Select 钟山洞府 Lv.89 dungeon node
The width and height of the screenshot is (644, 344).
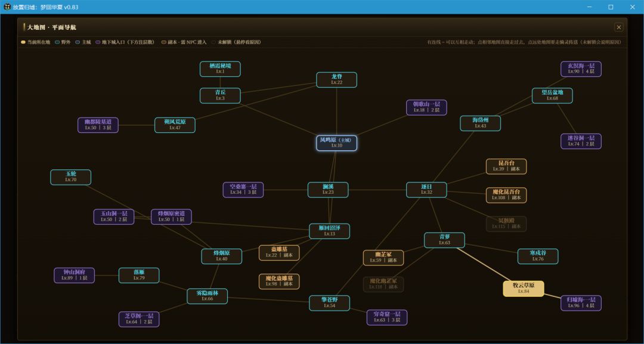point(75,275)
